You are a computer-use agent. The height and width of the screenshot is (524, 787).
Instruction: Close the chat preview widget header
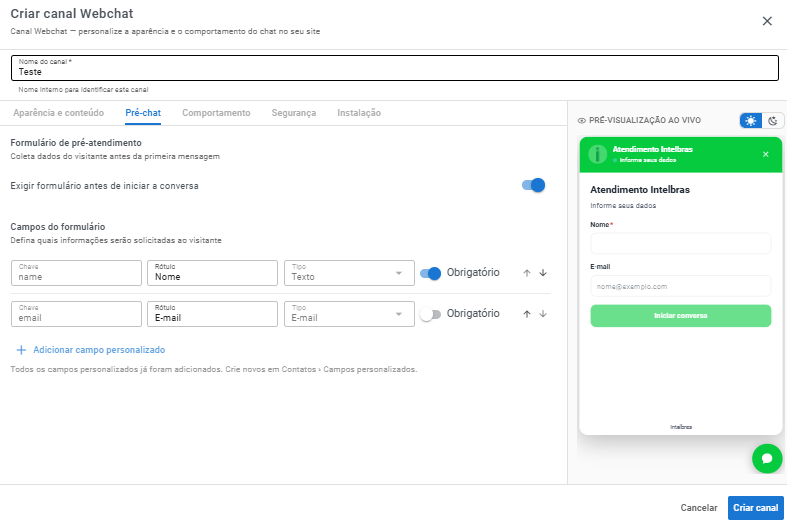pyautogui.click(x=765, y=154)
